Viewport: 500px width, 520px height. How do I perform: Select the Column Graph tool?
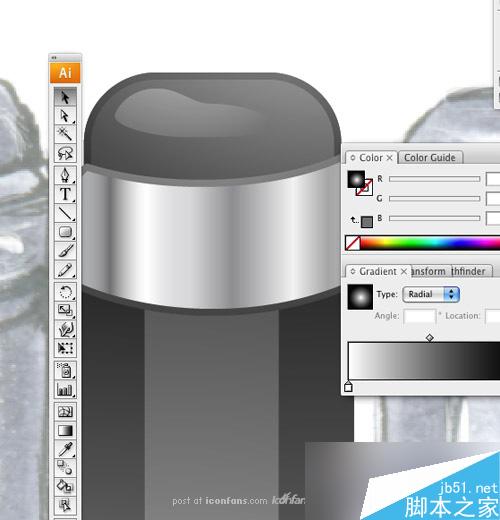(65, 389)
